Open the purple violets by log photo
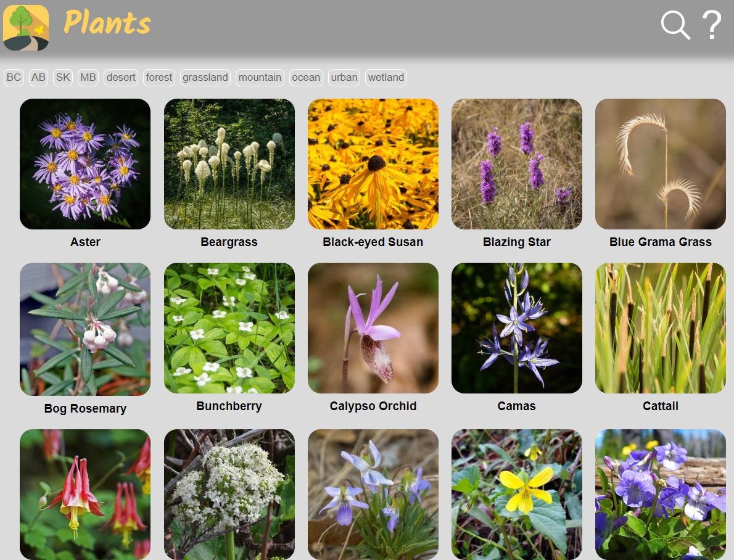Screen dimensions: 734x560 [x=661, y=495]
